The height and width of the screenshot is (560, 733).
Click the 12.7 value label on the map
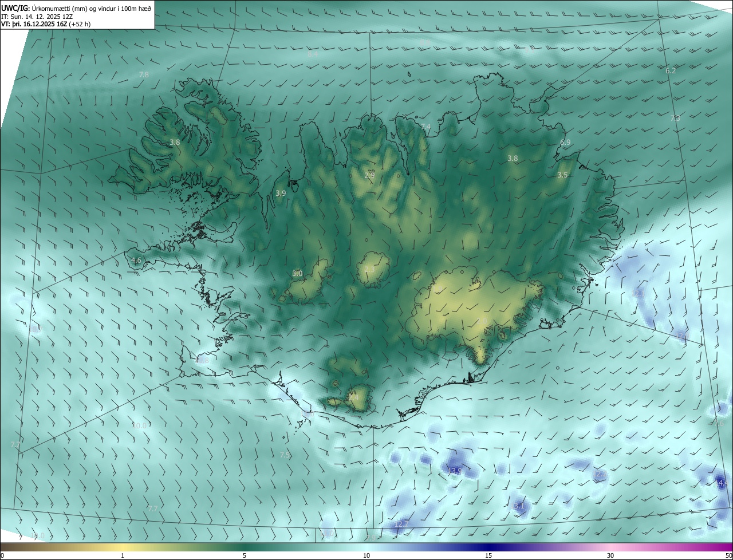coord(401,524)
